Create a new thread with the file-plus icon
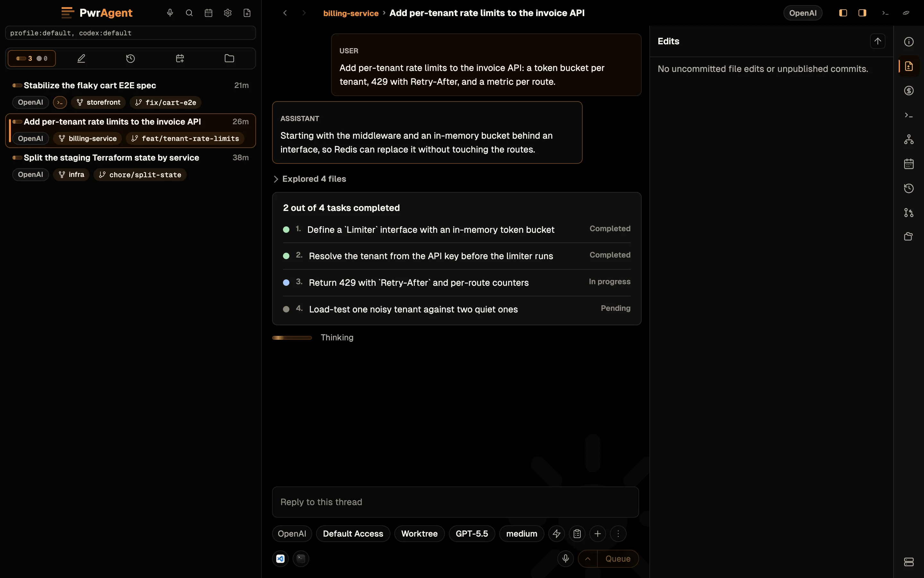The height and width of the screenshot is (578, 924). point(247,13)
